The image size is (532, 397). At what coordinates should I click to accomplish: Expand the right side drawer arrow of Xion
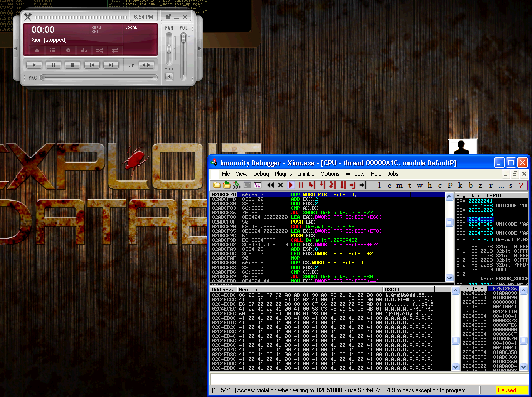200,48
